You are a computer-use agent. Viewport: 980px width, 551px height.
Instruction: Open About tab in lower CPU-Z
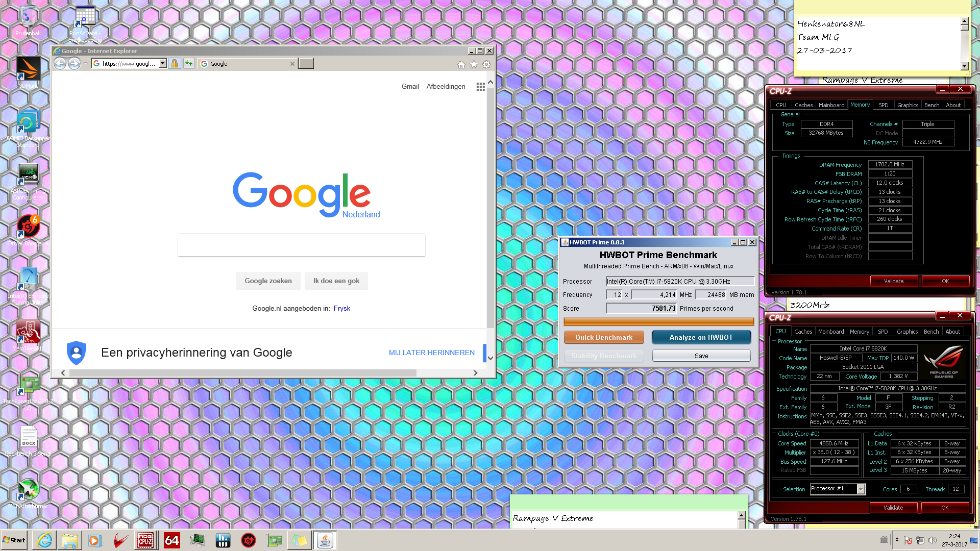click(x=952, y=332)
